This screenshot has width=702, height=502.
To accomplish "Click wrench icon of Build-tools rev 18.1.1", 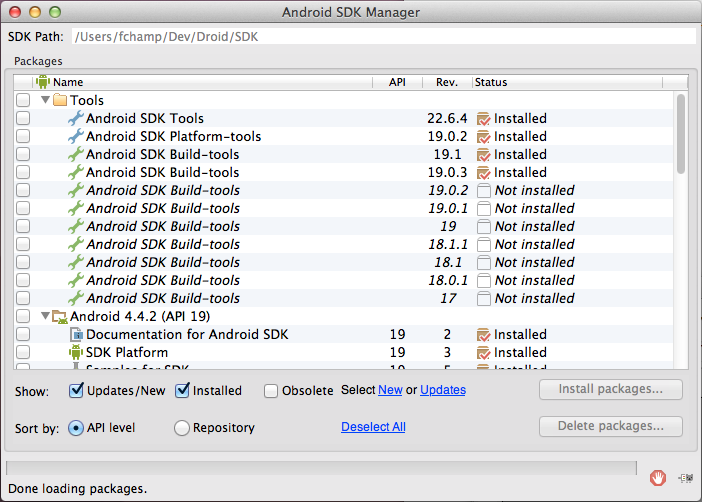I will pyautogui.click(x=76, y=244).
